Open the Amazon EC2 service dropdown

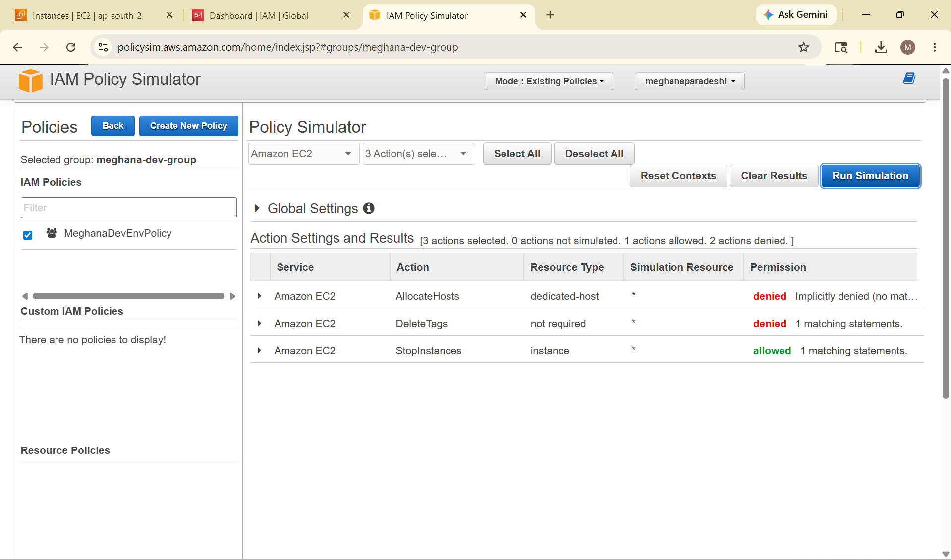[x=303, y=154]
